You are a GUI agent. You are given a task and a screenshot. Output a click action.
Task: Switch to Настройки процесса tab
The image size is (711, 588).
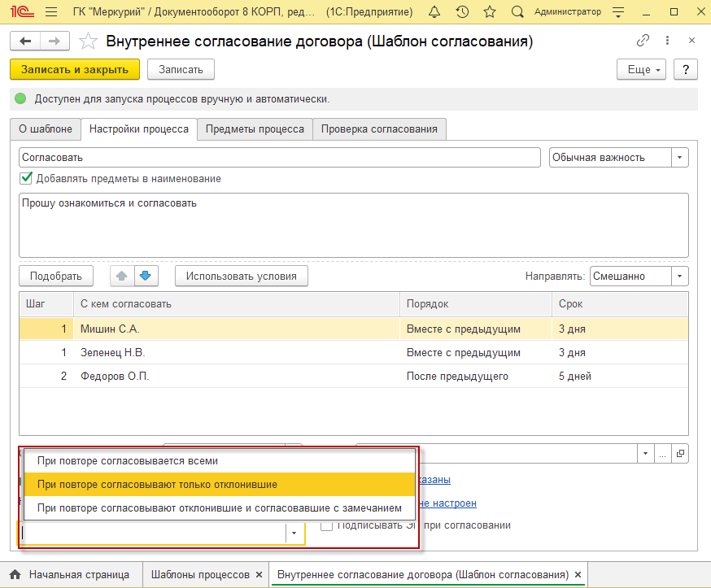click(x=139, y=129)
